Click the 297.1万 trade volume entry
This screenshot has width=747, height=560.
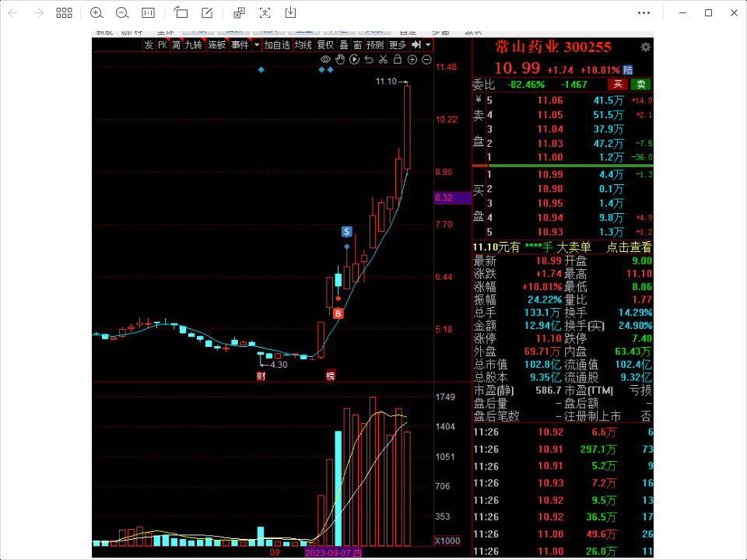pyautogui.click(x=598, y=449)
